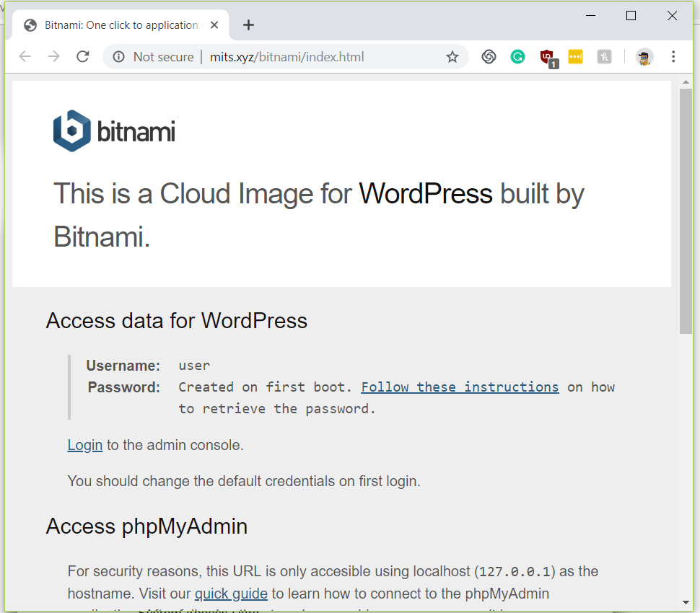This screenshot has width=700, height=613.
Task: Open the uBlock Origin extension icon
Action: [x=547, y=58]
